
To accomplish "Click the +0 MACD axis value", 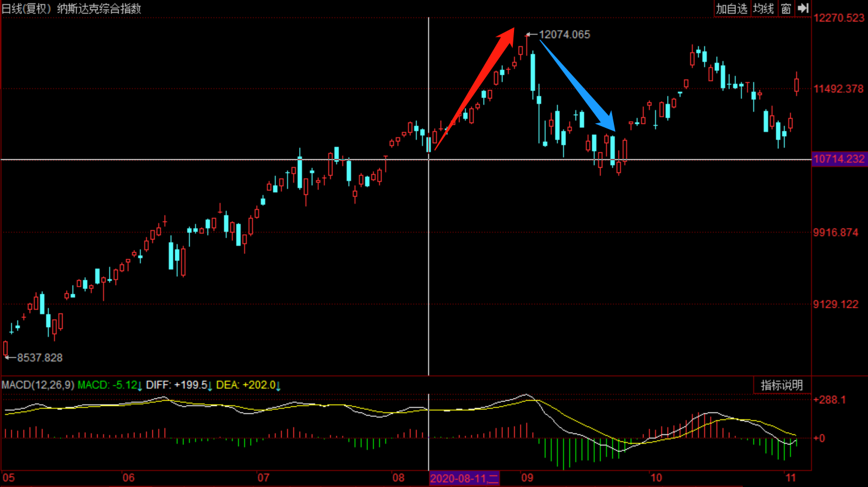I will click(819, 438).
